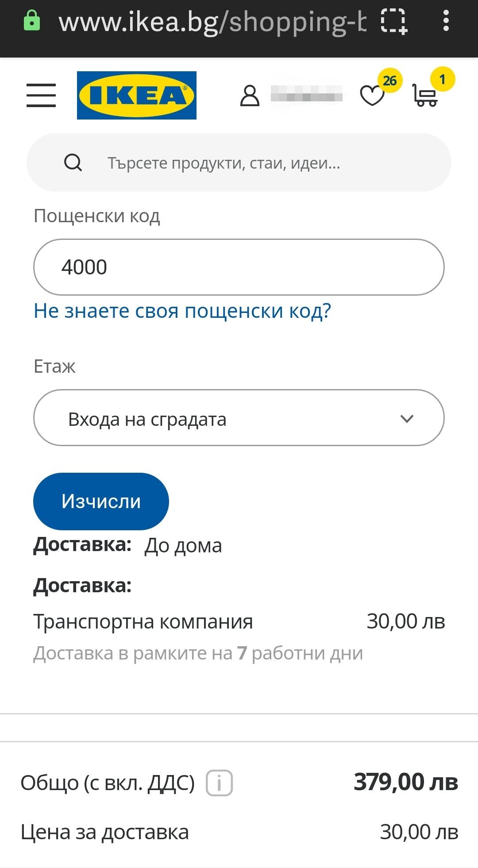The width and height of the screenshot is (478, 868).
Task: Select the Транспортна компания delivery option
Action: pos(143,621)
